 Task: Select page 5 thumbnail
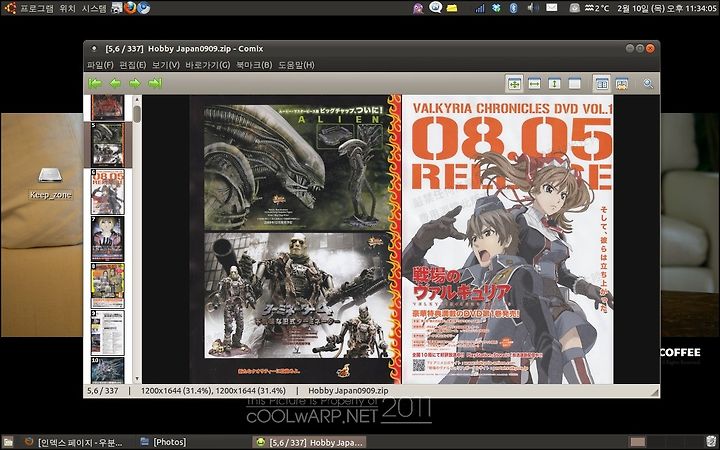tap(107, 145)
